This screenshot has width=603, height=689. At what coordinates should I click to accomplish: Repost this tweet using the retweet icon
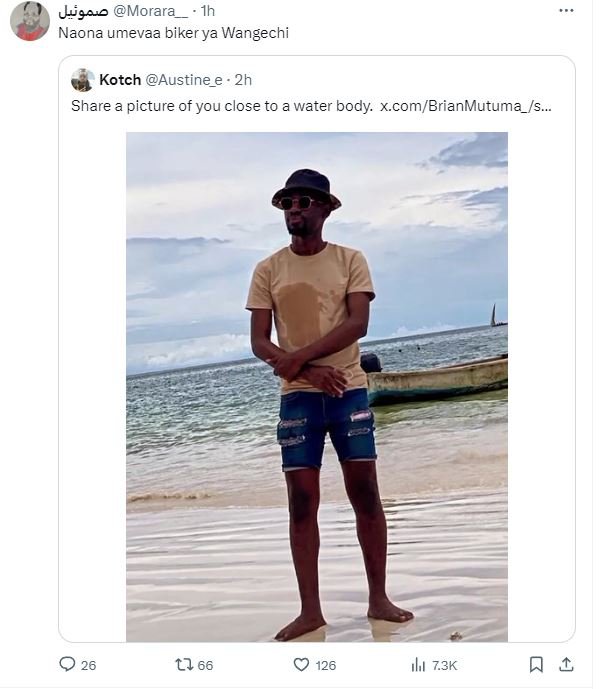183,665
